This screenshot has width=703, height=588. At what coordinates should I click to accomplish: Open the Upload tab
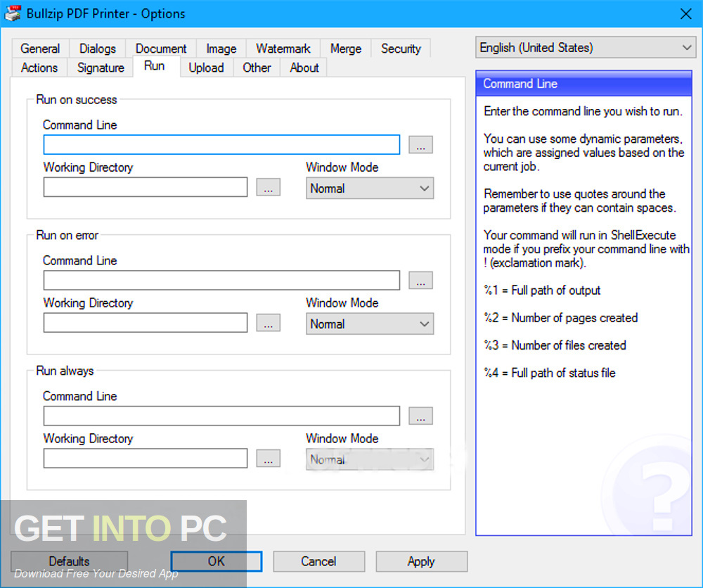coord(206,68)
